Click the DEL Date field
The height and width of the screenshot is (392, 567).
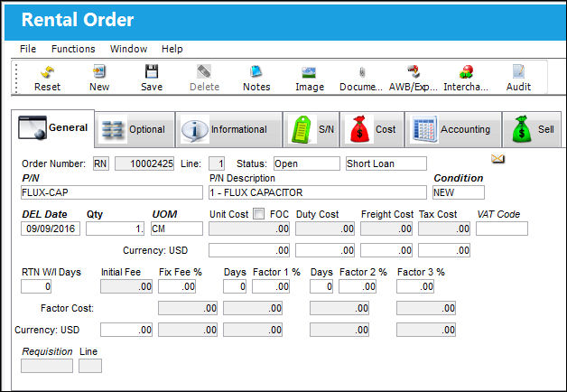point(51,229)
